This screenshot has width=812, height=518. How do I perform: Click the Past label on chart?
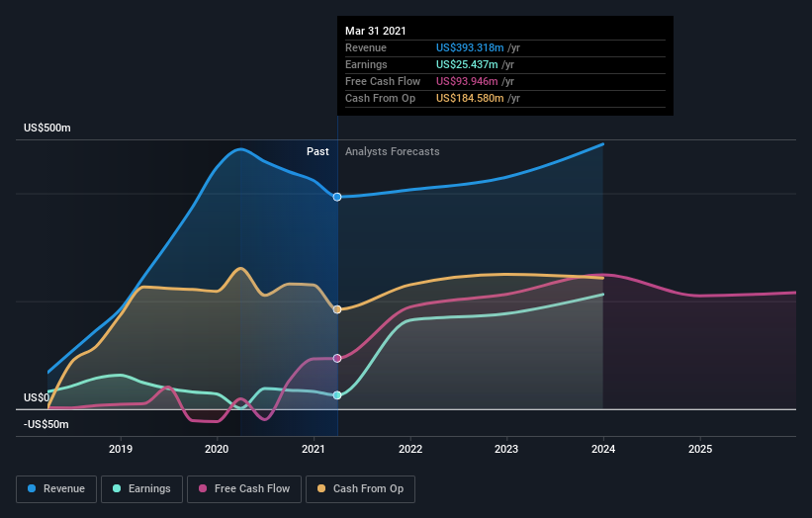pyautogui.click(x=317, y=151)
